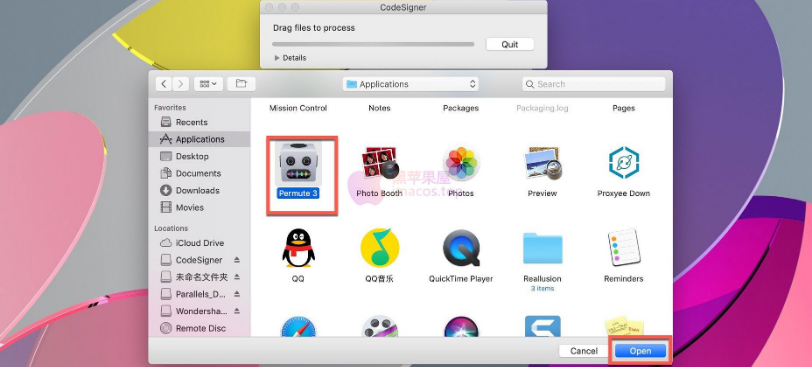Select the Snagit app icon
The width and height of the screenshot is (812, 367).
click(x=542, y=327)
